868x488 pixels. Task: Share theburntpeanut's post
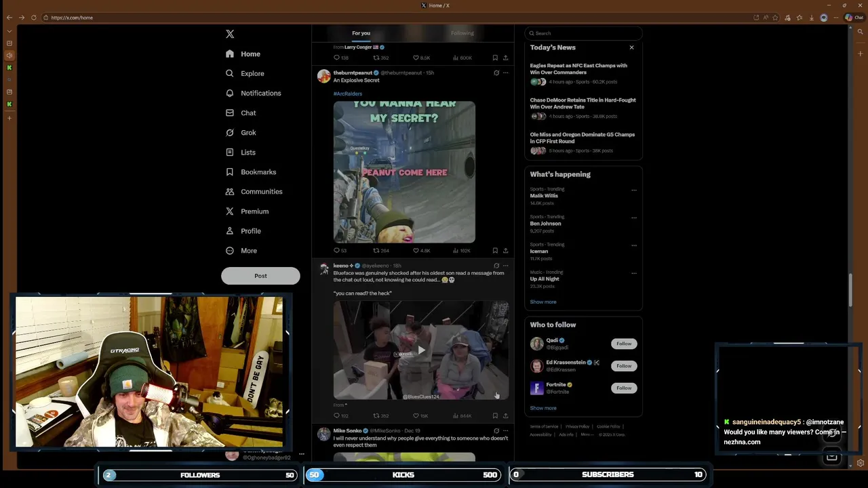tap(505, 251)
